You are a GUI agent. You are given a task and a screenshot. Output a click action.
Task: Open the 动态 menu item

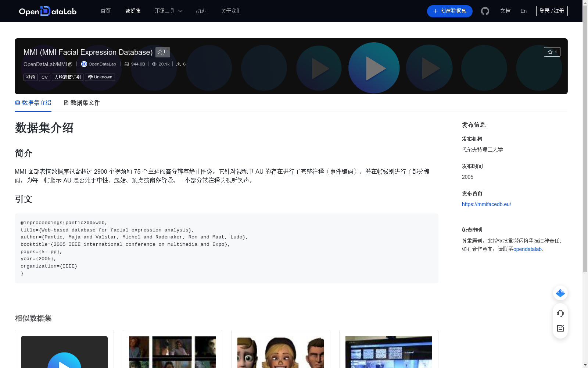click(201, 11)
